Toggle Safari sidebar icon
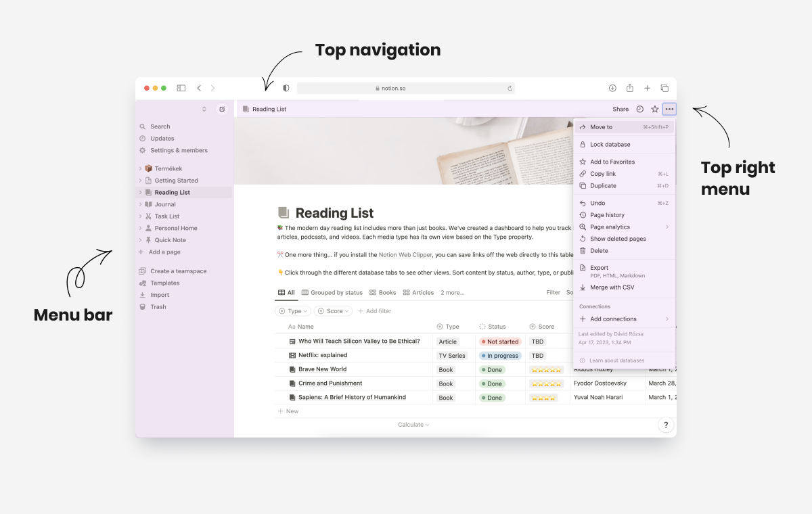The height and width of the screenshot is (514, 812). pyautogui.click(x=181, y=88)
